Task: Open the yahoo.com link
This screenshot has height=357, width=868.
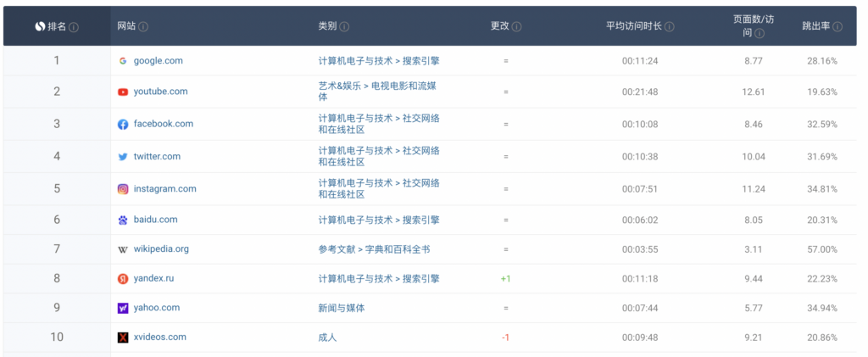Action: [157, 308]
